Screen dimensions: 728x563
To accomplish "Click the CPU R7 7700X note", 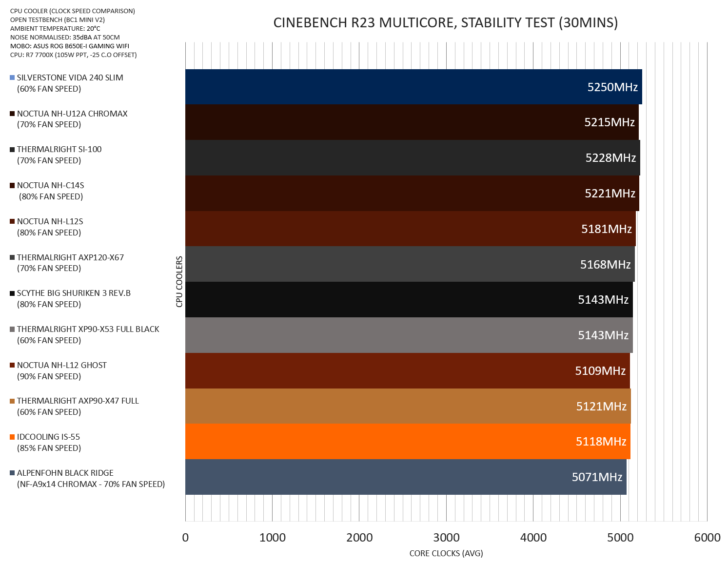I will click(73, 55).
